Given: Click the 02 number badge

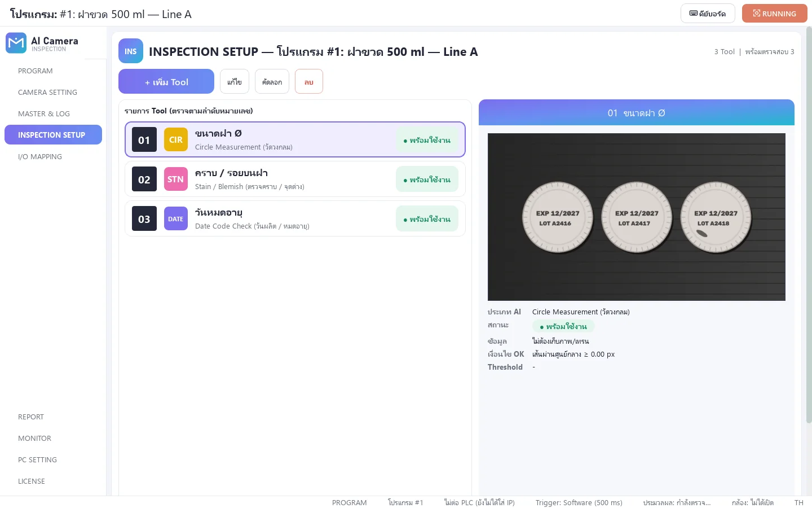Looking at the screenshot, I should pos(144,179).
